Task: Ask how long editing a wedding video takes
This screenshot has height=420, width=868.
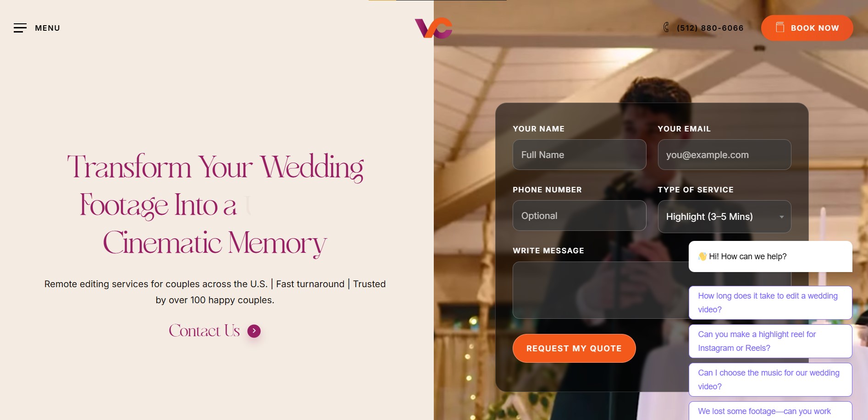Action: [x=770, y=303]
